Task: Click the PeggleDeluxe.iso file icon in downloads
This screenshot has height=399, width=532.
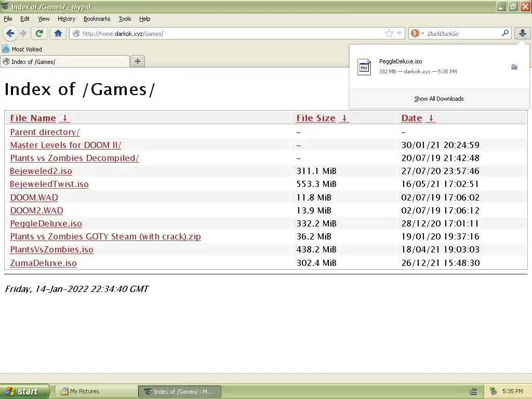Action: 364,66
